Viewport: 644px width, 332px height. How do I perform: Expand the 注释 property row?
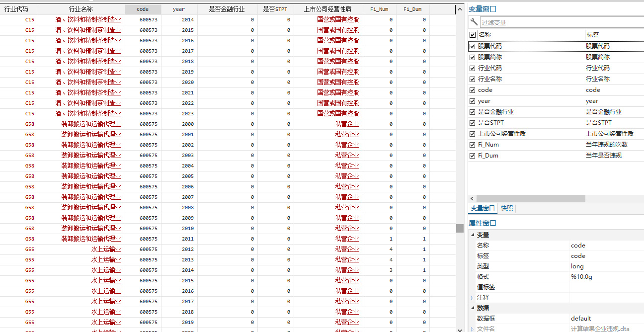[x=472, y=298]
